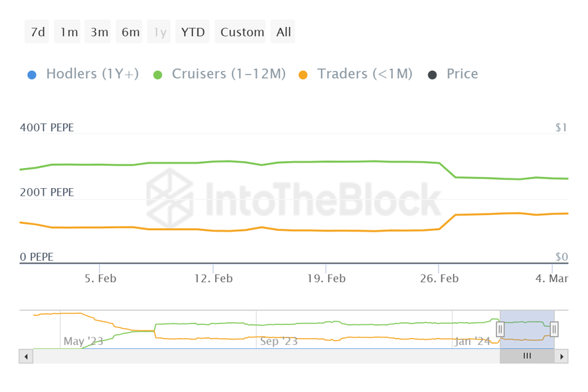
Task: Click the navigator right range handle
Action: tap(554, 330)
